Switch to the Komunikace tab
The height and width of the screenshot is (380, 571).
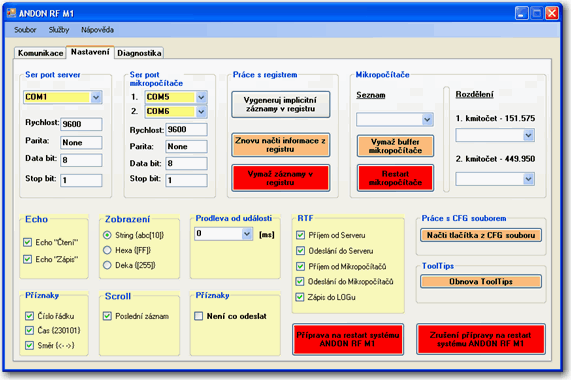[40, 53]
